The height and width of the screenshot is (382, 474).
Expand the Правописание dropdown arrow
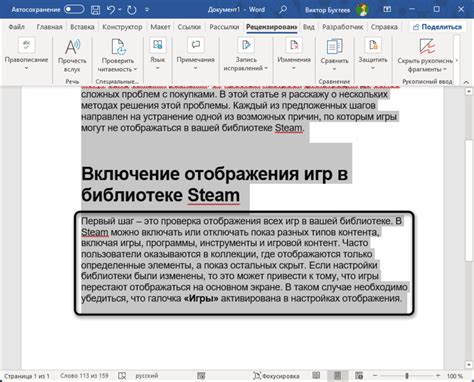pyautogui.click(x=26, y=68)
